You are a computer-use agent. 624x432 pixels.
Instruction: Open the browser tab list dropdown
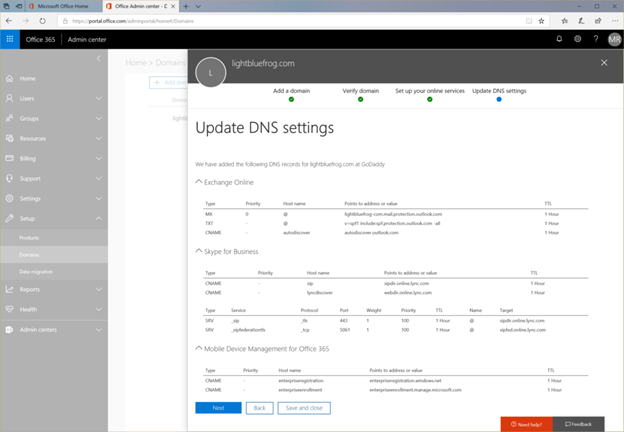[x=198, y=6]
